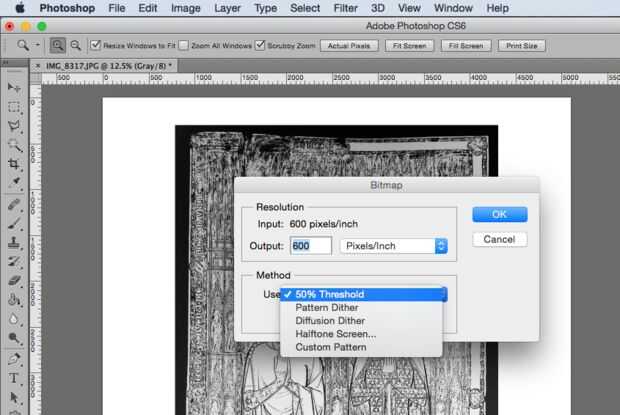
Task: Open the Edit menu
Action: [x=147, y=8]
